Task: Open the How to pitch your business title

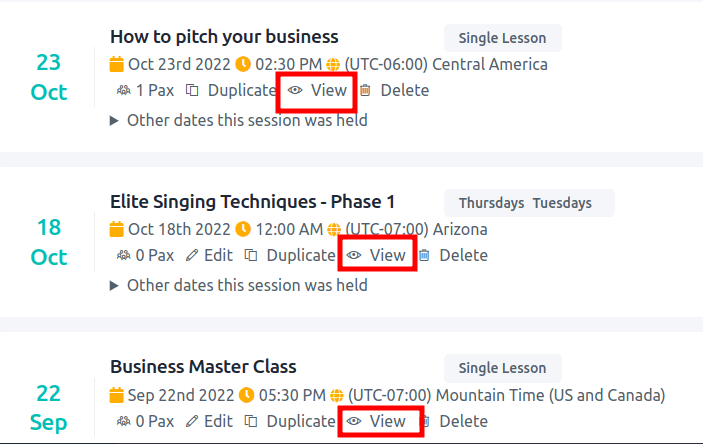Action: click(x=224, y=37)
